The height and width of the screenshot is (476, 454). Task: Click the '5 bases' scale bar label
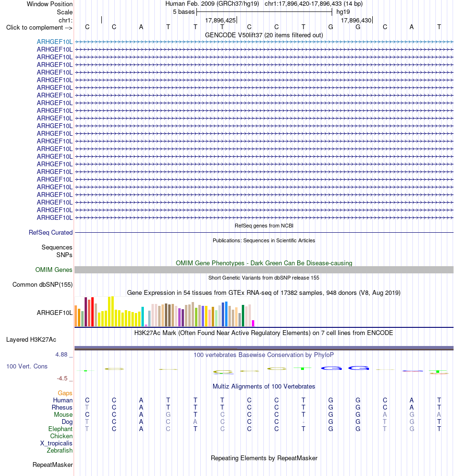point(184,12)
